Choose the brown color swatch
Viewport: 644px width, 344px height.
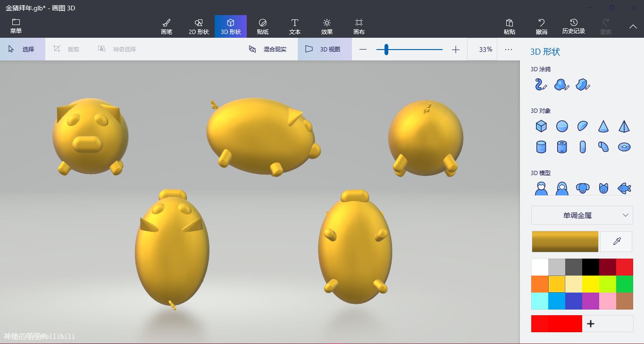coord(625,301)
